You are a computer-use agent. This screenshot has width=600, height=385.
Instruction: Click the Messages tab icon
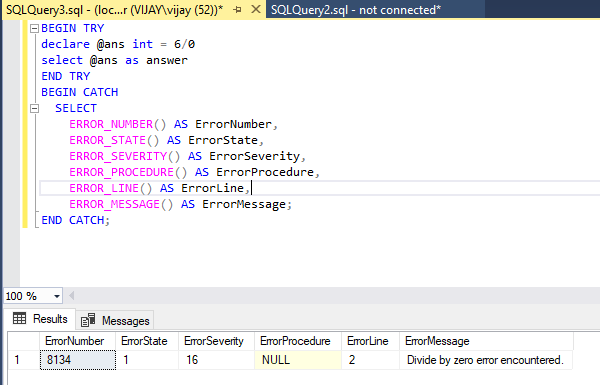coord(88,320)
